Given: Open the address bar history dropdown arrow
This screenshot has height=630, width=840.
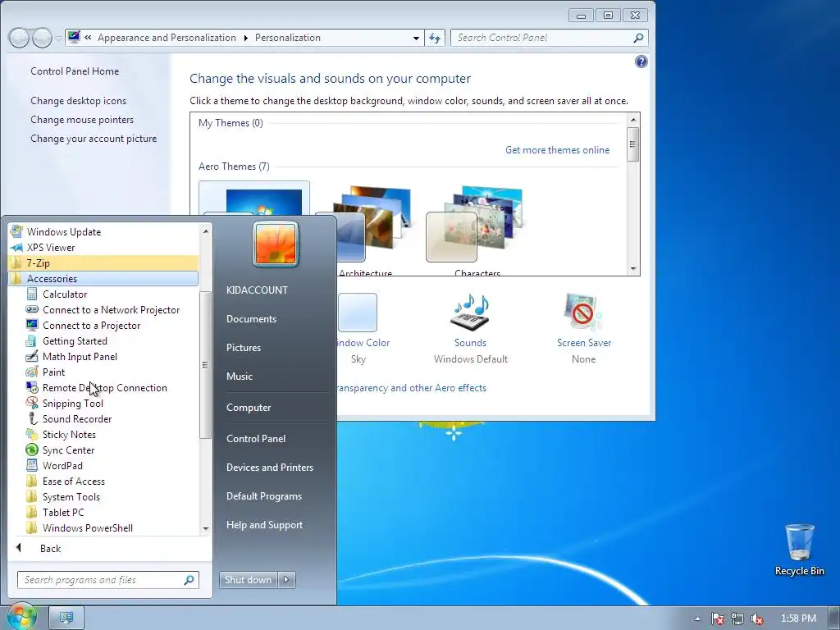Looking at the screenshot, I should 416,38.
